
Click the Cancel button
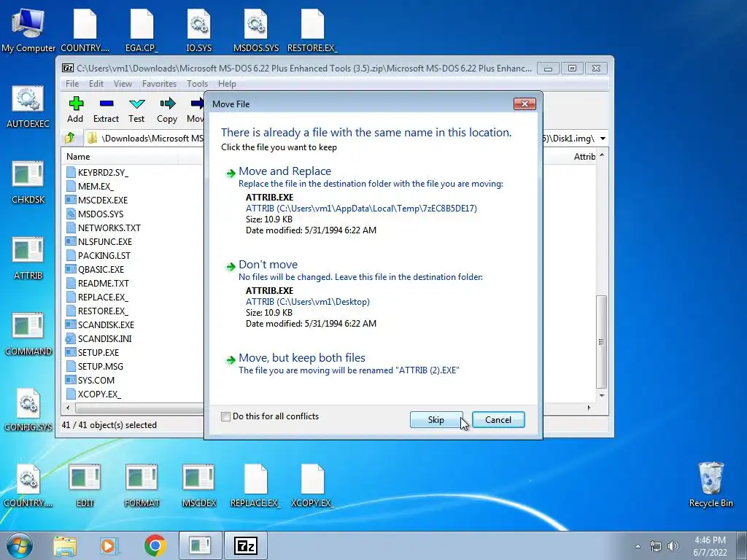[x=498, y=419]
